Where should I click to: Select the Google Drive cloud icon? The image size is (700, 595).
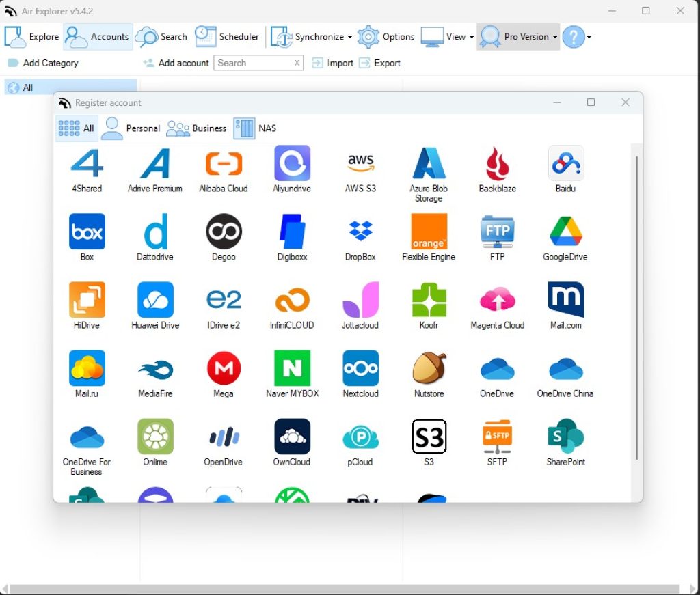[565, 232]
